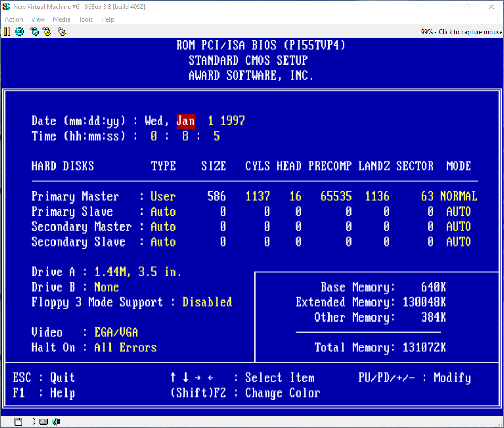This screenshot has width=504, height=428.
Task: Click the second floppy drive status bar icon
Action: click(18, 422)
